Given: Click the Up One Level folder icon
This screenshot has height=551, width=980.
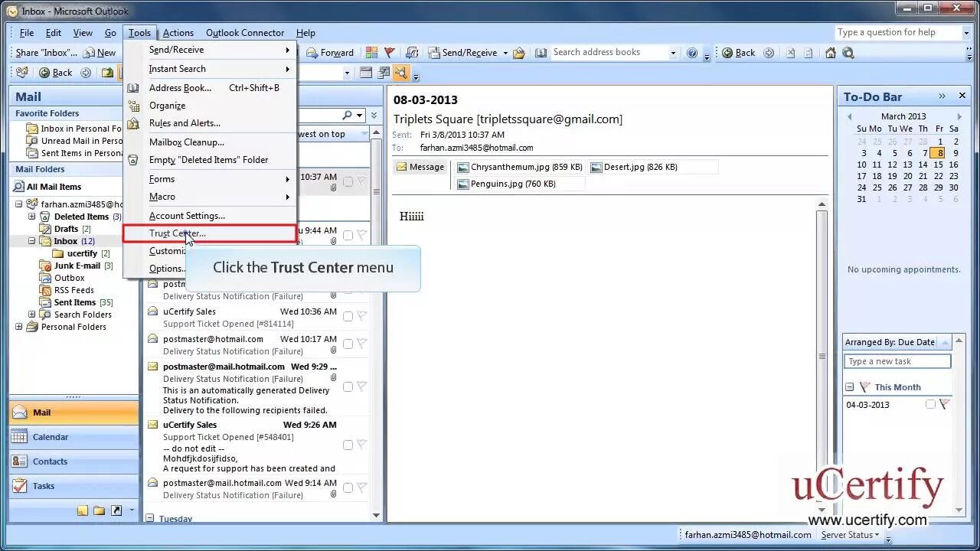Looking at the screenshot, I should coord(108,73).
